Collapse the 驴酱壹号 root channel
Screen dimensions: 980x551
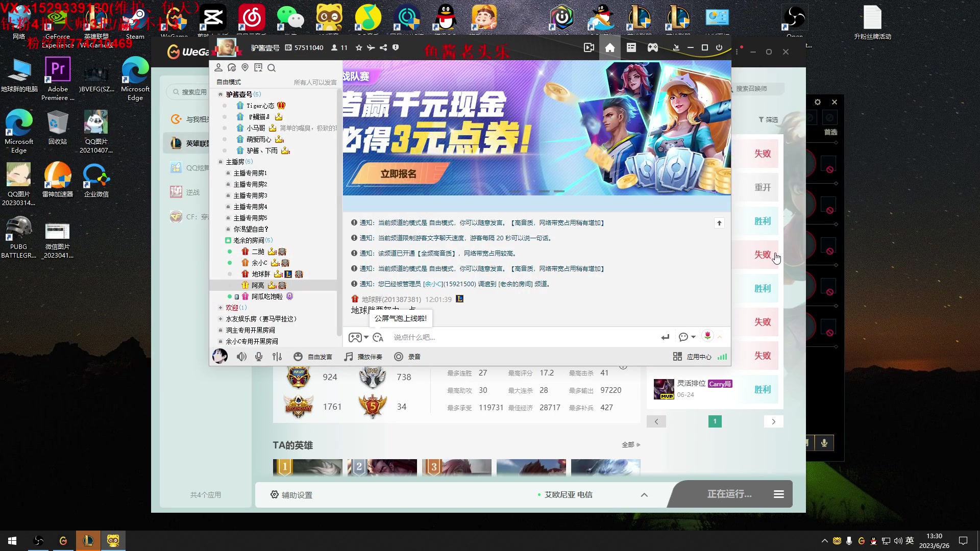[x=220, y=94]
